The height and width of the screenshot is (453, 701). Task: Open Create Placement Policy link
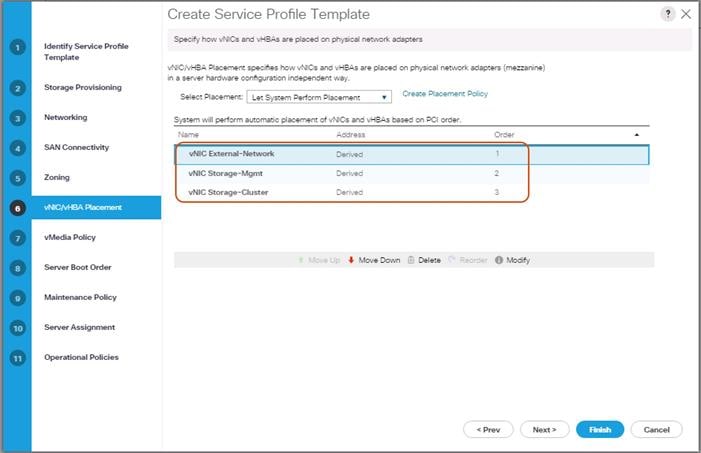445,93
